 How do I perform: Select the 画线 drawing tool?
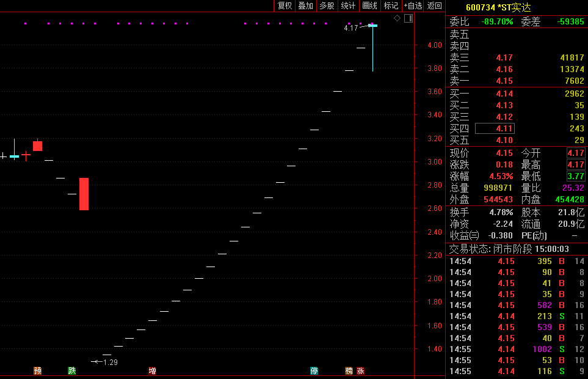coord(369,6)
